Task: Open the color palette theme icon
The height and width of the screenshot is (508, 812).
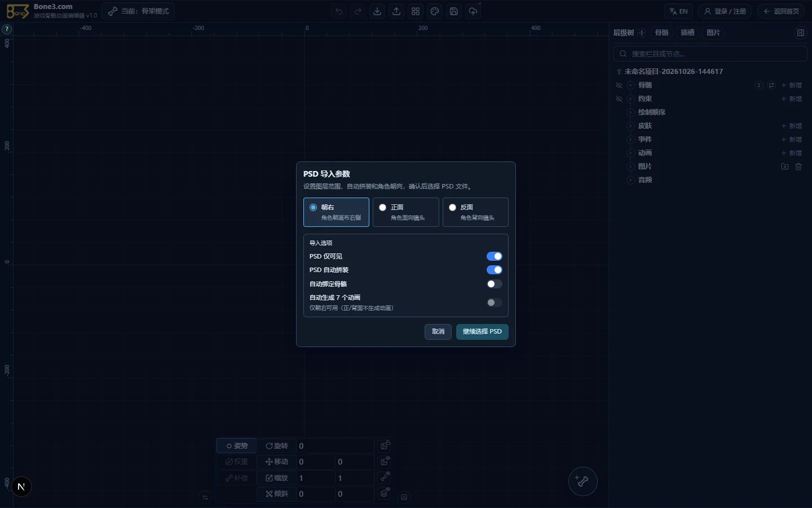Action: pyautogui.click(x=435, y=11)
